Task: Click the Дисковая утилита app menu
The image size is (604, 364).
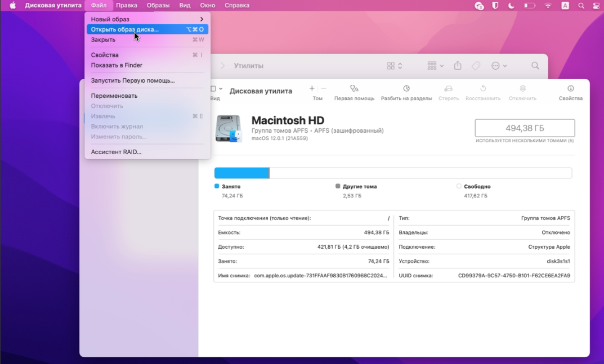Action: coord(53,6)
